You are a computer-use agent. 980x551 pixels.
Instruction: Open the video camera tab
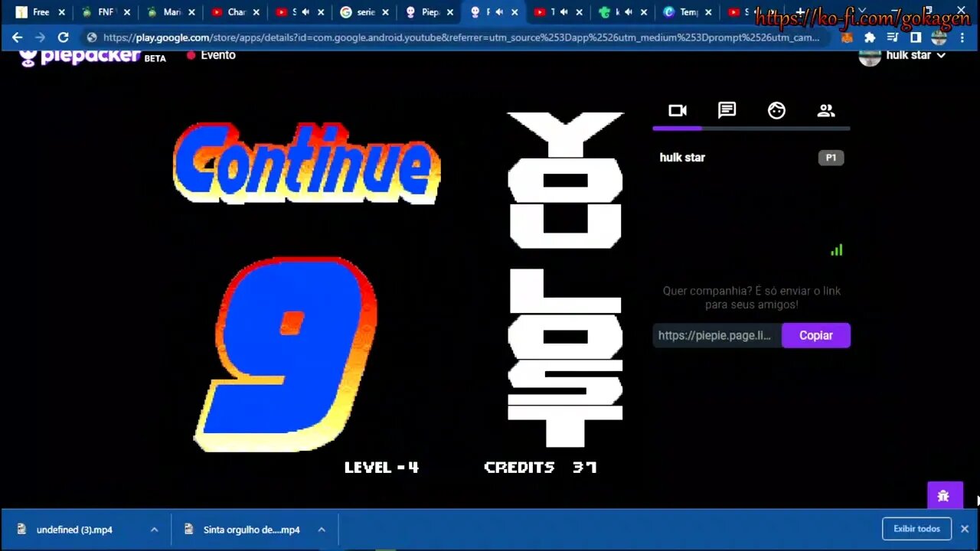[678, 111]
